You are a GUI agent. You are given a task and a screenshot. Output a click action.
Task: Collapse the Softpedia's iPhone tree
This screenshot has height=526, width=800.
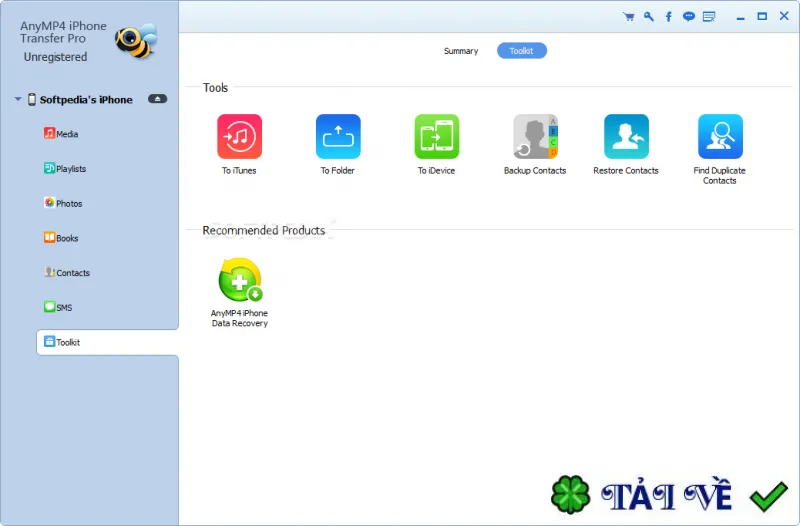18,99
